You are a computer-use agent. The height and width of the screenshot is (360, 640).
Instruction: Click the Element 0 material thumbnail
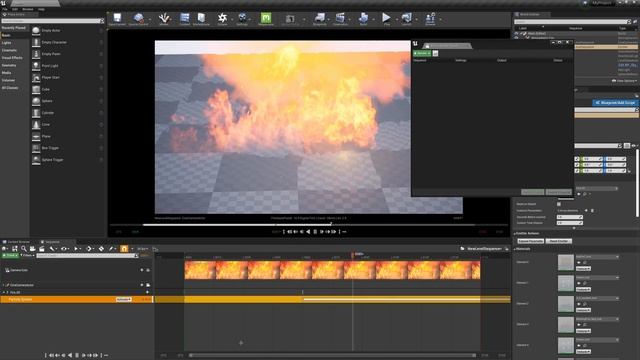coord(566,262)
